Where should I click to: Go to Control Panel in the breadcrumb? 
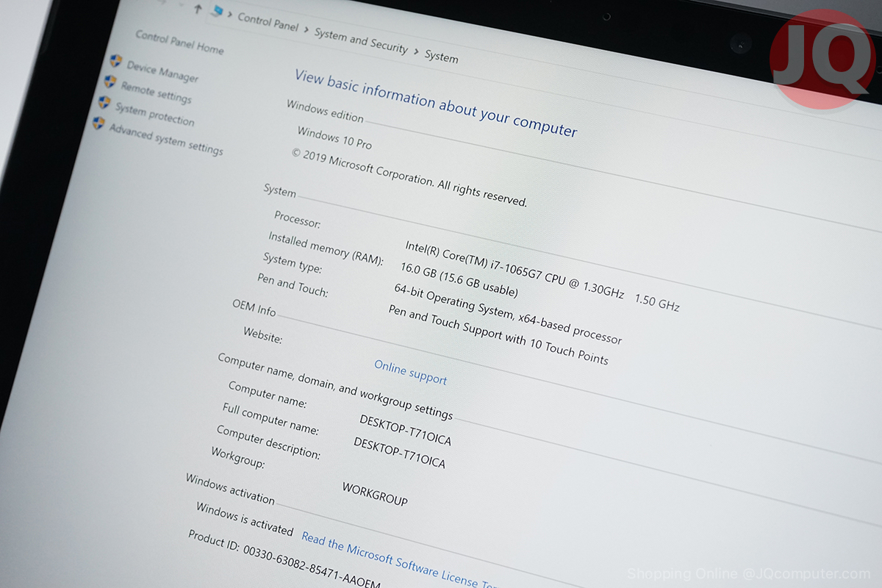coord(268,21)
